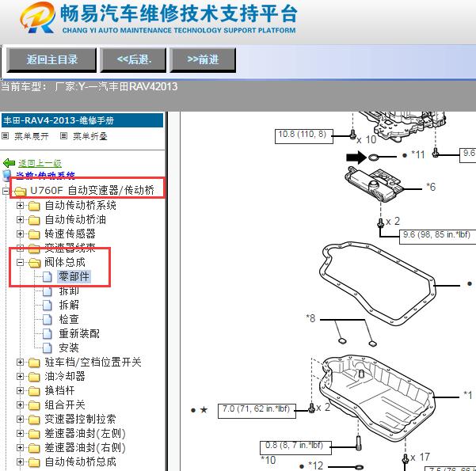Image resolution: width=476 pixels, height=471 pixels.
Task: Expand all menus via 菜单展开
Action: click(x=32, y=136)
